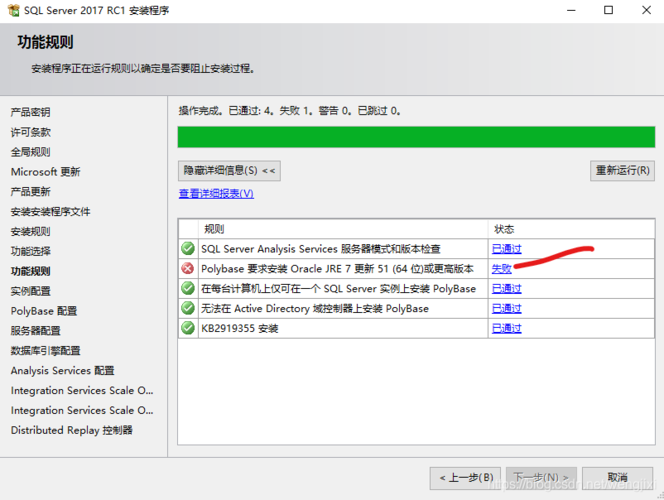The image size is (664, 500).
Task: Click the 规则 column header
Action: pyautogui.click(x=343, y=229)
